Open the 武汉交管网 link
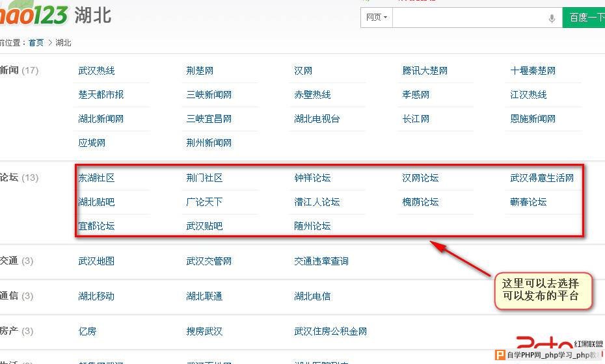Screen dimensions: 605x364 point(209,261)
